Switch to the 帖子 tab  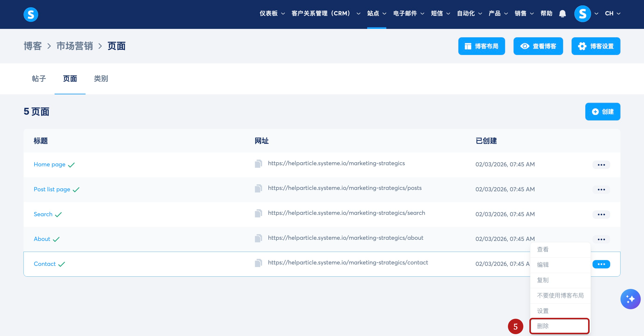point(39,79)
